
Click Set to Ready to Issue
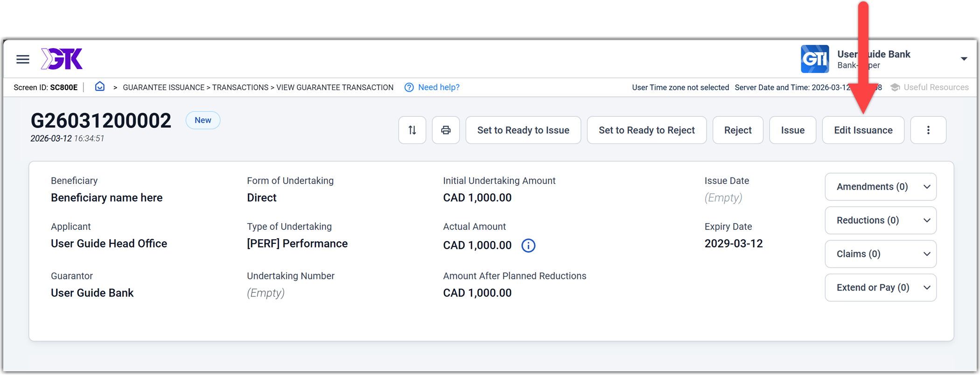click(523, 130)
